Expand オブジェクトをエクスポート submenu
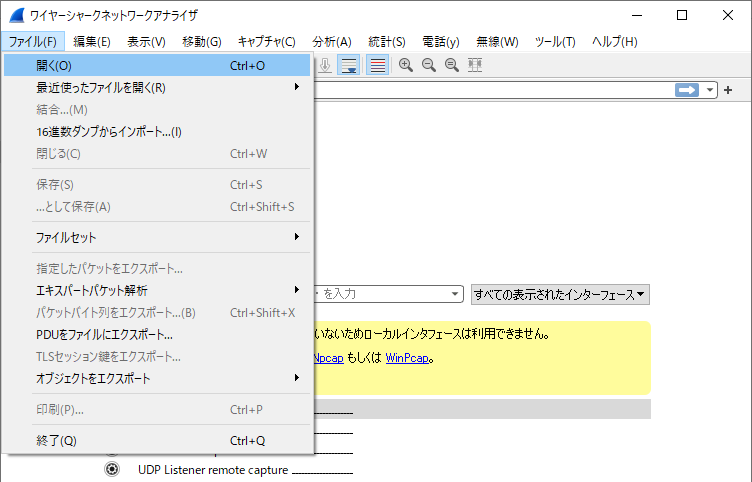The height and width of the screenshot is (482, 752). tap(157, 378)
